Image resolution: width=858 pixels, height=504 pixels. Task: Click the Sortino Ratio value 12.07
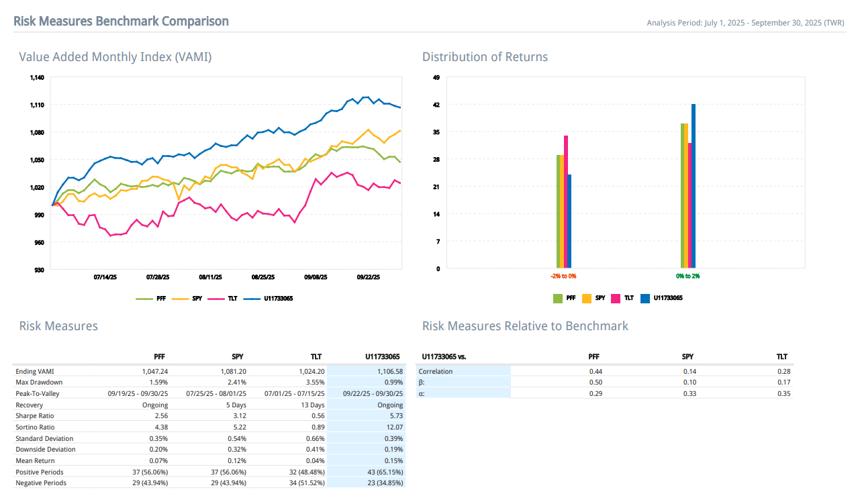393,427
